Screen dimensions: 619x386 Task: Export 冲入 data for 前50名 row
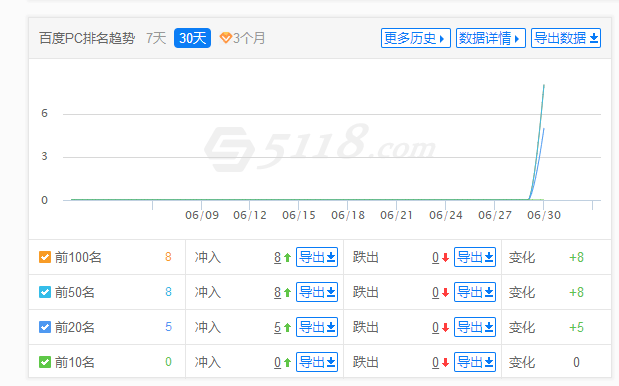coord(317,292)
